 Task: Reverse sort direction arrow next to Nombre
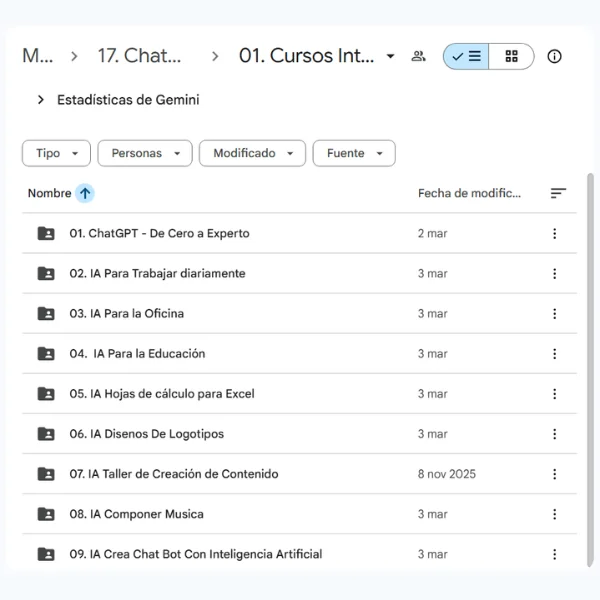click(x=85, y=194)
